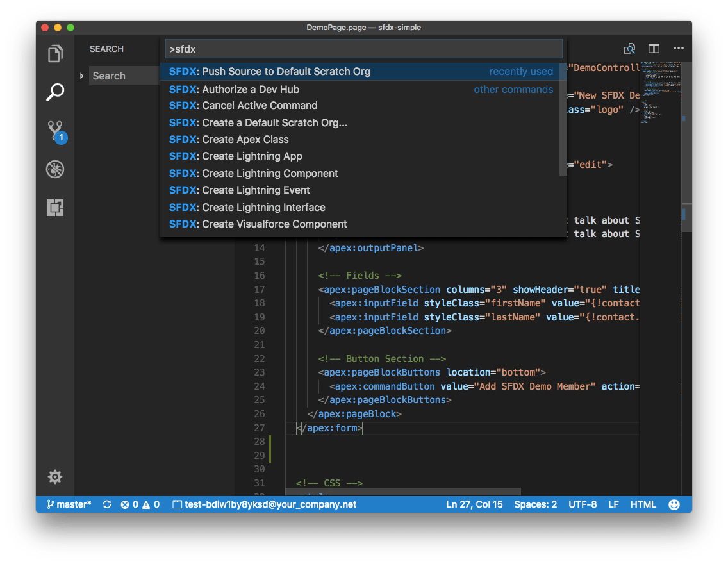This screenshot has width=728, height=564.
Task: Run SFDX: Create Visualforce Component
Action: pyautogui.click(x=360, y=224)
